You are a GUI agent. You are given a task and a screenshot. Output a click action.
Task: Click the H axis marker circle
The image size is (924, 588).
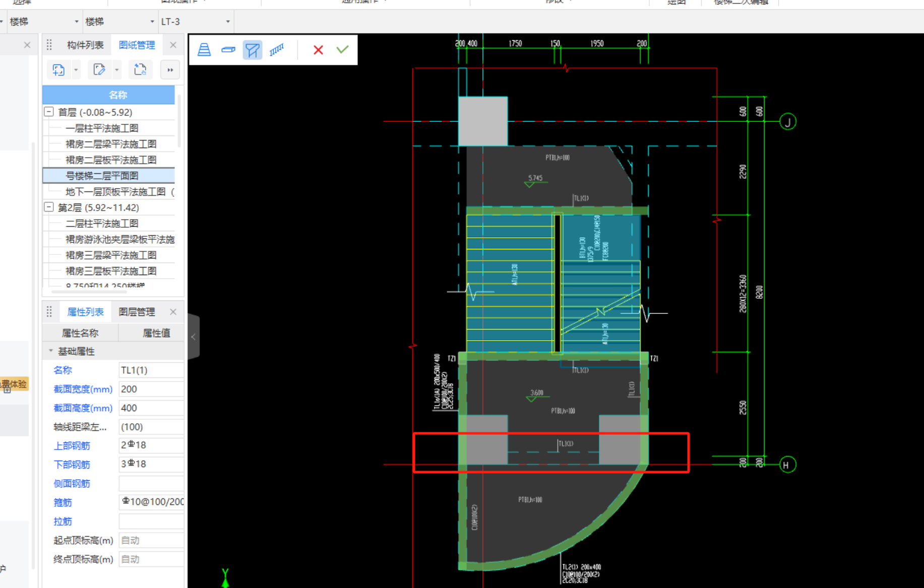pos(787,465)
